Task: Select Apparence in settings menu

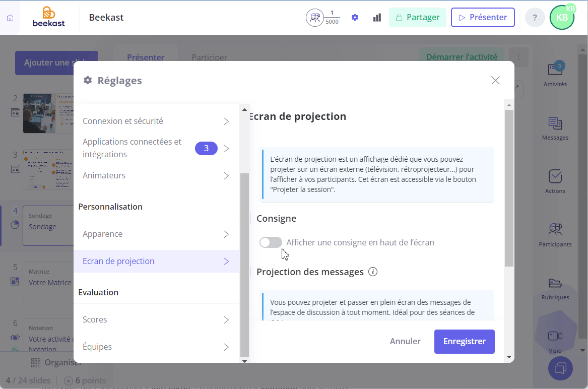Action: click(156, 234)
